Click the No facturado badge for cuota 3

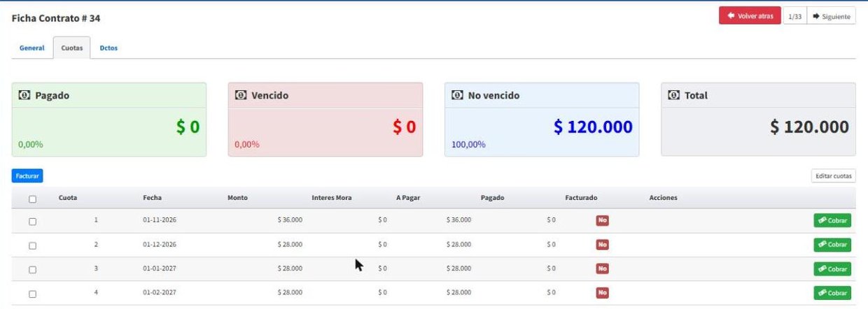coord(602,268)
